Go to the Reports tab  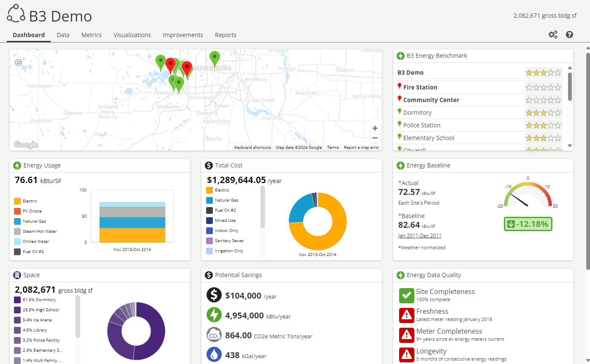click(x=226, y=35)
